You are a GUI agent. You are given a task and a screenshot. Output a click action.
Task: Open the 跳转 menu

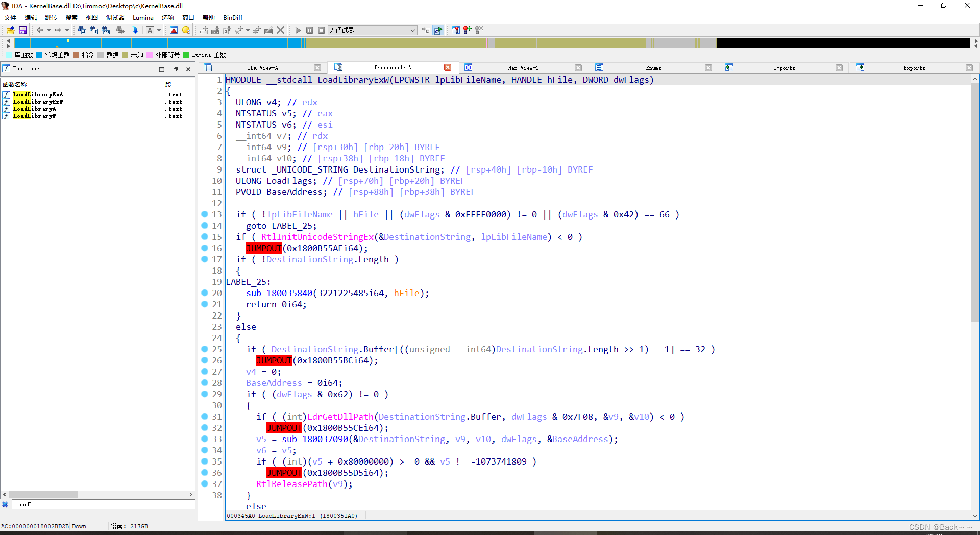coord(51,17)
